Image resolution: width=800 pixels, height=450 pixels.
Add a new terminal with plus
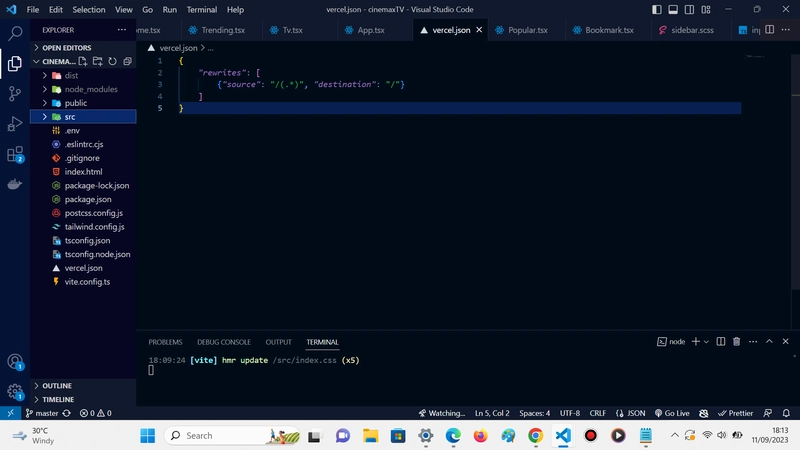tap(695, 341)
